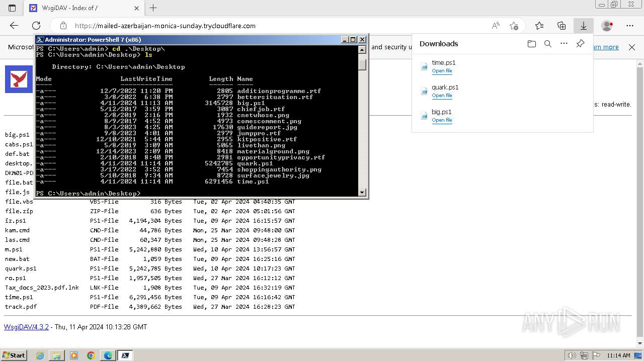Click the taskbar clock 11:14 AM

click(x=618, y=355)
